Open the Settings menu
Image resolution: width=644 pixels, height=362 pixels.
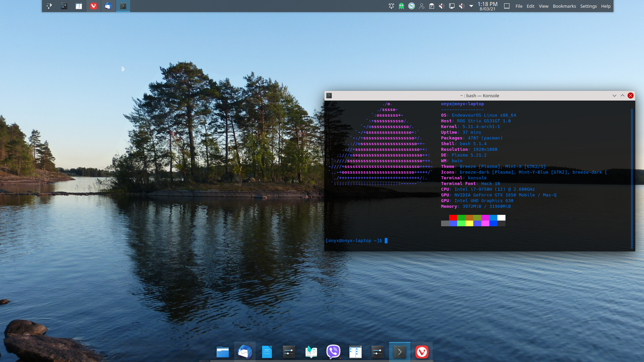(589, 6)
